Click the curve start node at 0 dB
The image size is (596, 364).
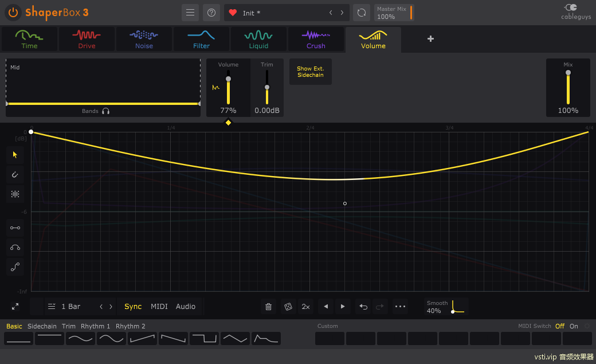[x=31, y=132]
